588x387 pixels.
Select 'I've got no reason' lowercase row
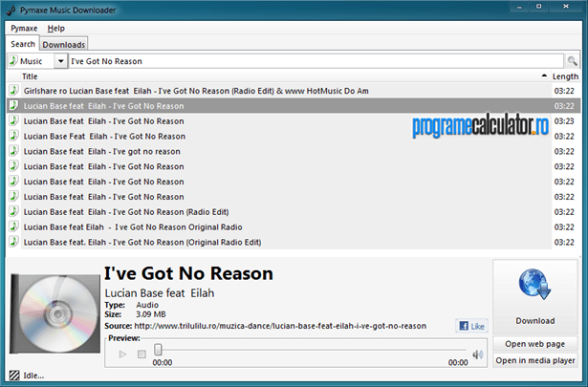pos(294,151)
